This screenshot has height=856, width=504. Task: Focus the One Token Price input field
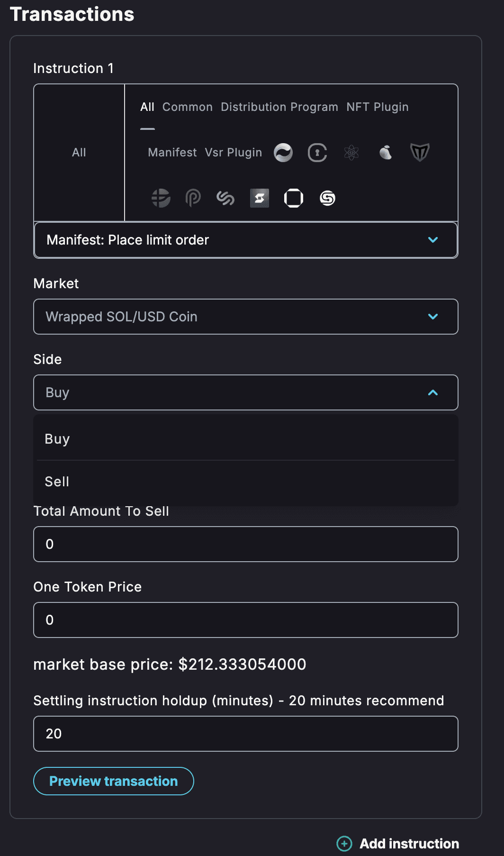pos(245,620)
